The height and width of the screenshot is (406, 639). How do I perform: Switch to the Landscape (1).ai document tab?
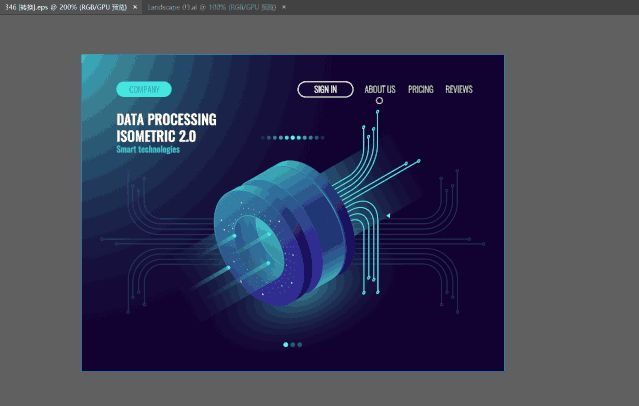click(x=212, y=7)
